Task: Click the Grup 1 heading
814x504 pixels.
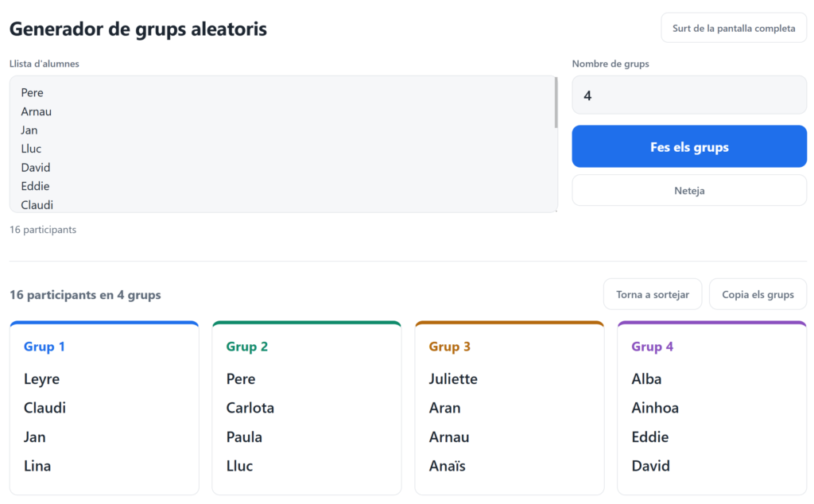Action: (x=45, y=347)
